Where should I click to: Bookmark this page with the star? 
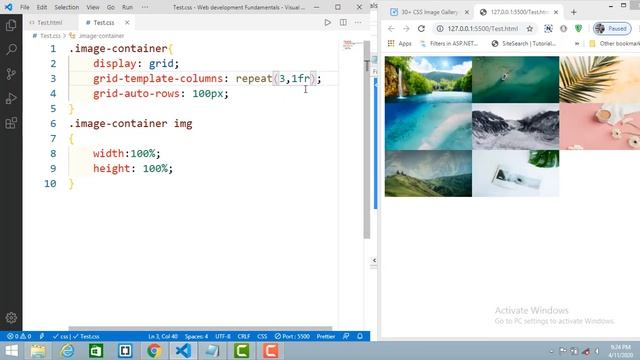click(529, 29)
